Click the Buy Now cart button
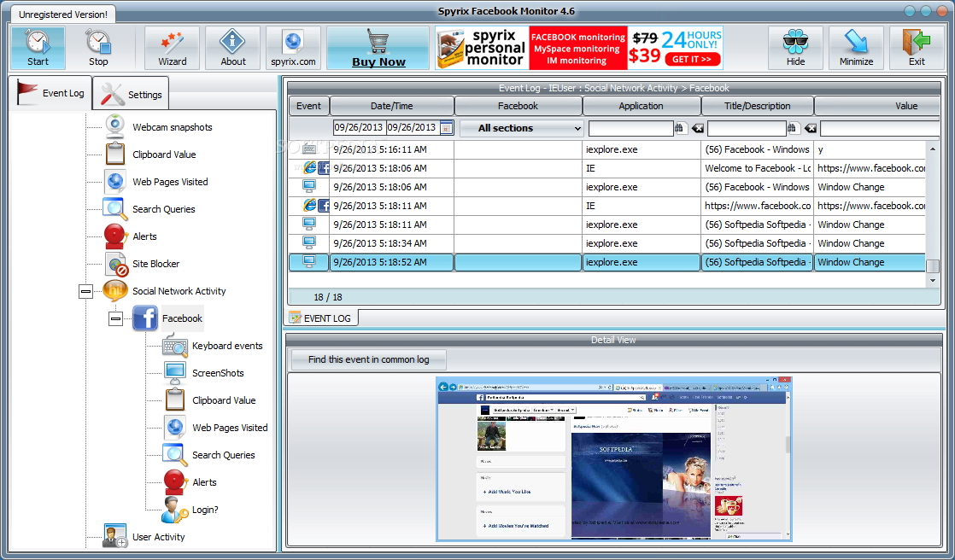Viewport: 955px width, 560px height. (x=378, y=48)
